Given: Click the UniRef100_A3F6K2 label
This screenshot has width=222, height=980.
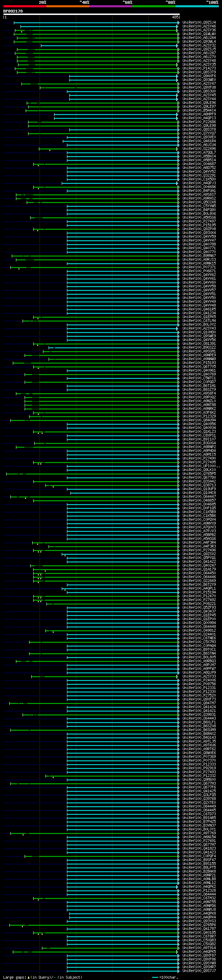Looking at the screenshot, I should tap(199, 412).
